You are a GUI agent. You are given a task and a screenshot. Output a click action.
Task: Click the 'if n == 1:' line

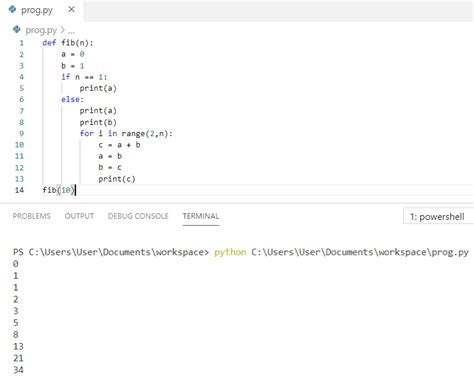(84, 77)
